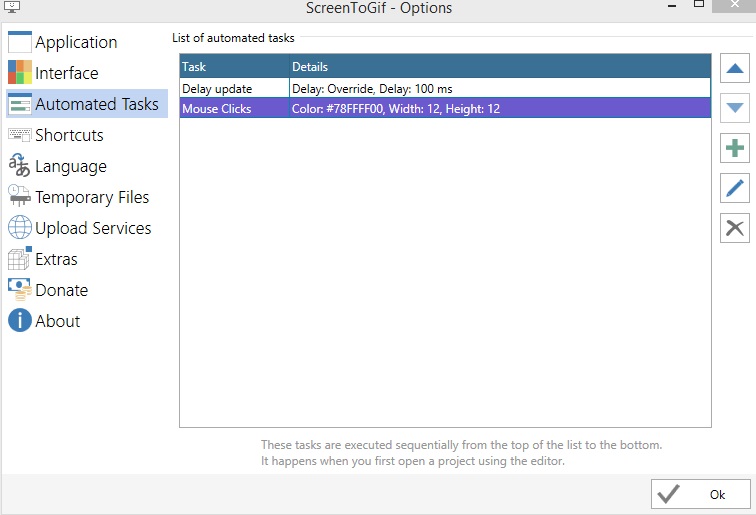Click the Automated Tasks list icon
This screenshot has height=515, width=756.
tap(20, 104)
